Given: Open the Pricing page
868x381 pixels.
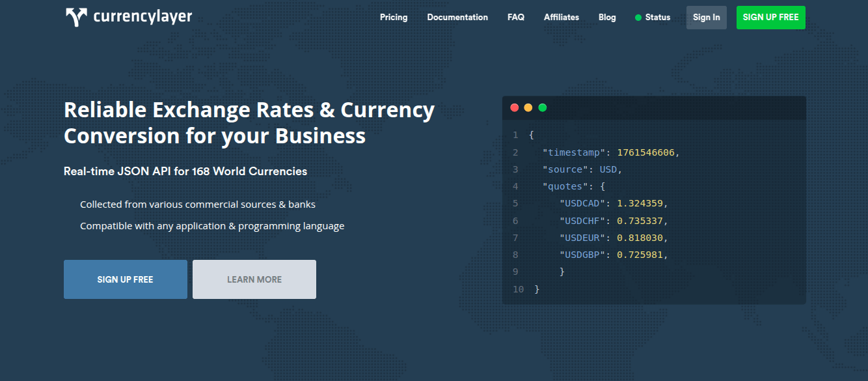Looking at the screenshot, I should [x=394, y=18].
